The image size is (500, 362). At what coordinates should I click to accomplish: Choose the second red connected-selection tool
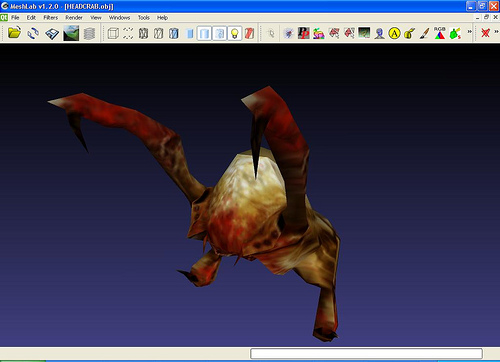point(349,33)
